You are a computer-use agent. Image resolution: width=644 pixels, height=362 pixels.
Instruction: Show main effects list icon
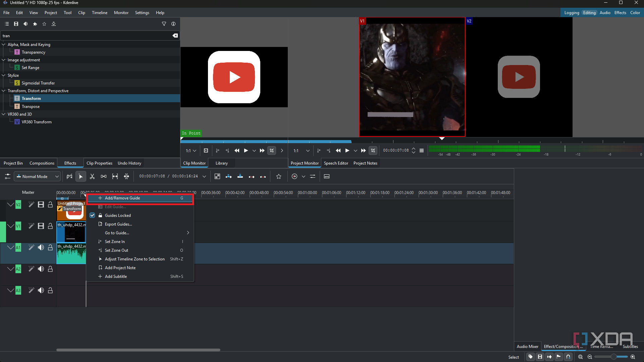coord(7,24)
